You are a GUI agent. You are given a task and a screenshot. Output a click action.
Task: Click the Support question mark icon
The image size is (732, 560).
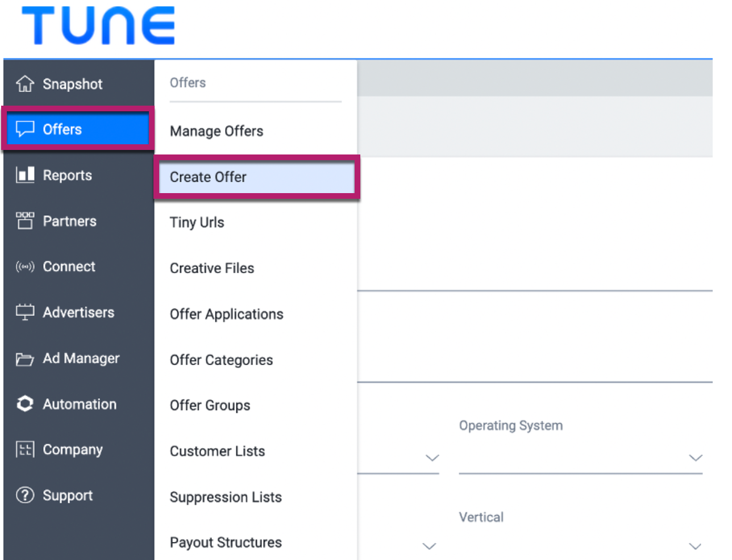point(25,495)
